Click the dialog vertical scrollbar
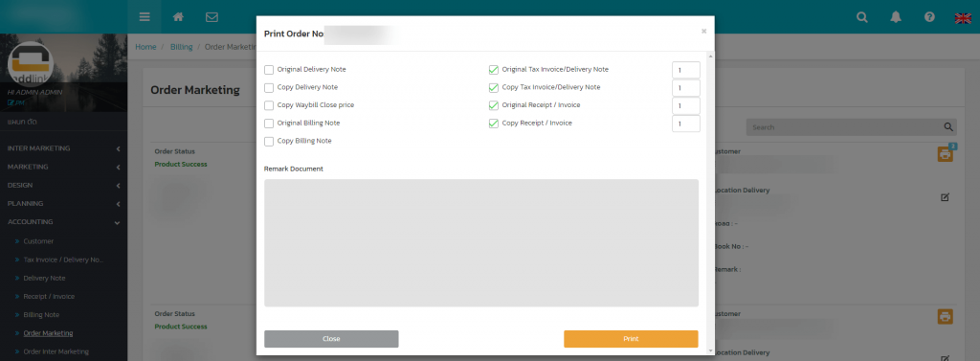The image size is (980, 361). pos(710,203)
